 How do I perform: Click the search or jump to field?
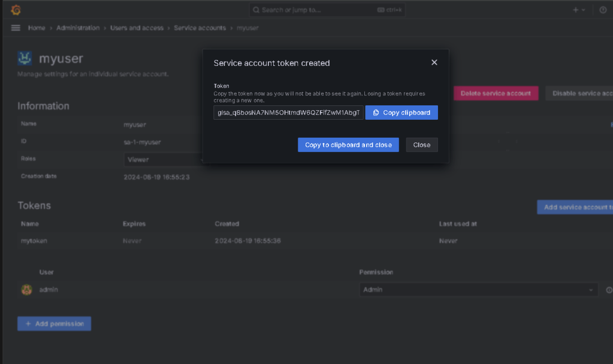(327, 10)
